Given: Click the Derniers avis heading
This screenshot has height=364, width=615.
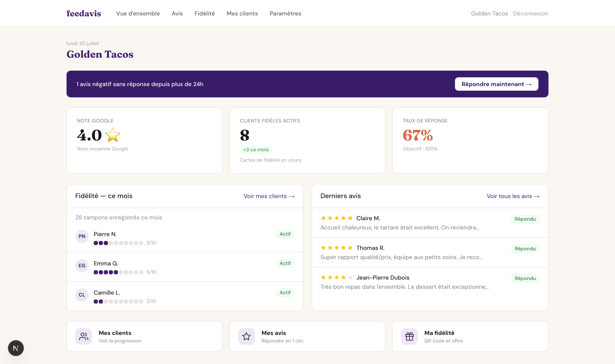Looking at the screenshot, I should point(341,196).
